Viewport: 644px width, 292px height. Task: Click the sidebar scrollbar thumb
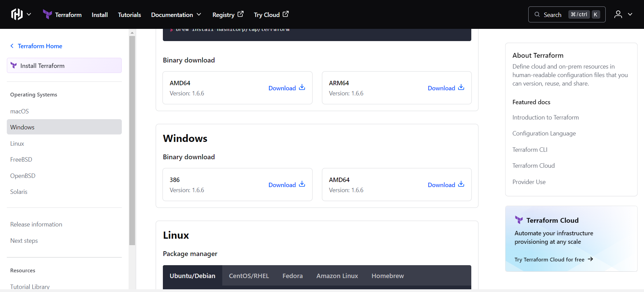tap(132, 140)
